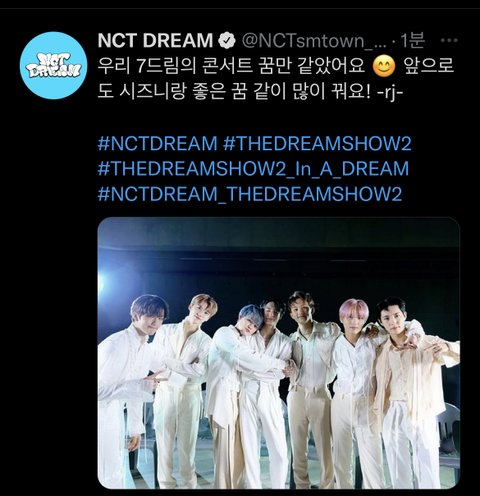
Task: Open the #NCTDREAM_THEDREAMSHOW2 hashtag
Action: (x=250, y=194)
